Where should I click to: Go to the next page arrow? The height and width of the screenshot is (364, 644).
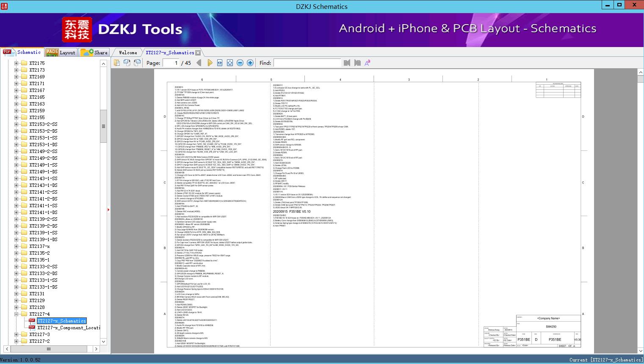pyautogui.click(x=210, y=63)
